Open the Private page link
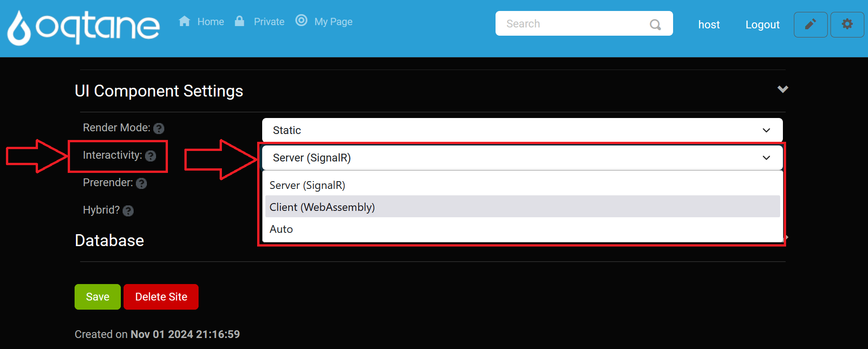 tap(259, 21)
